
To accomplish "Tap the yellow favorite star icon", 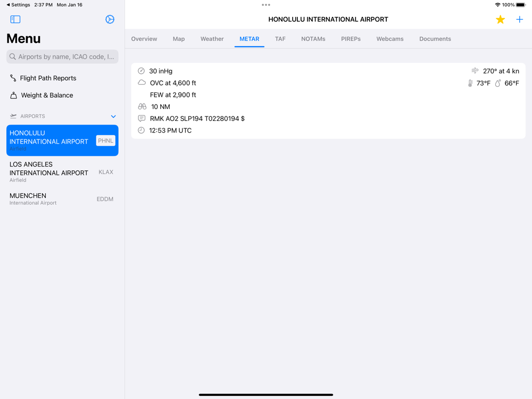I will pos(500,19).
